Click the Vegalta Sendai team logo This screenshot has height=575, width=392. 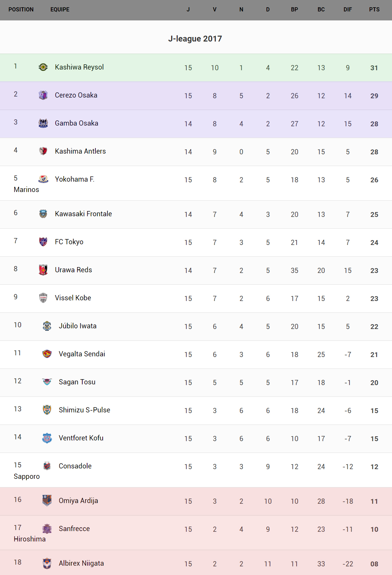[x=47, y=354]
